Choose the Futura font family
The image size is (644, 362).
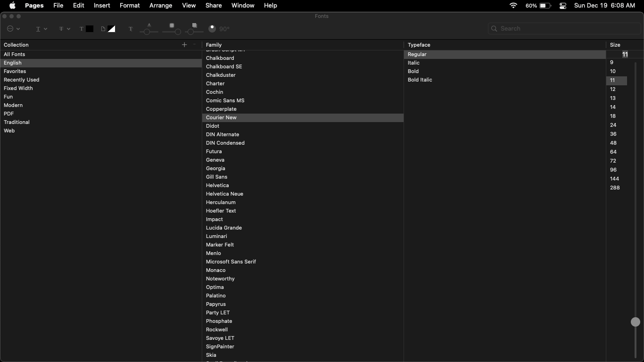303,151
